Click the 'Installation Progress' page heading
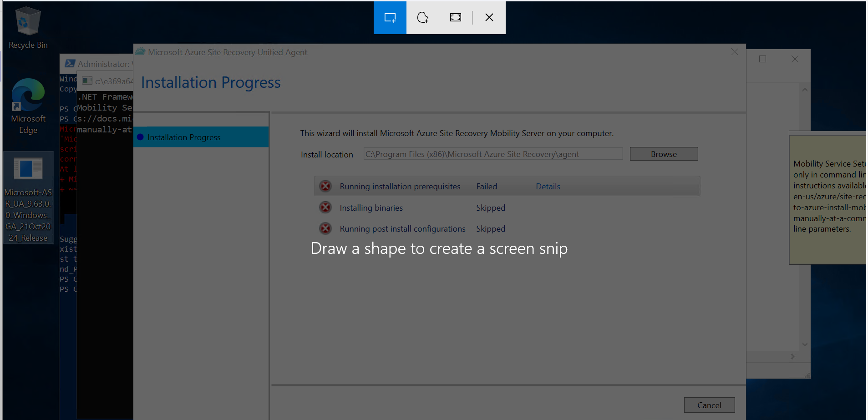The image size is (868, 420). (211, 82)
